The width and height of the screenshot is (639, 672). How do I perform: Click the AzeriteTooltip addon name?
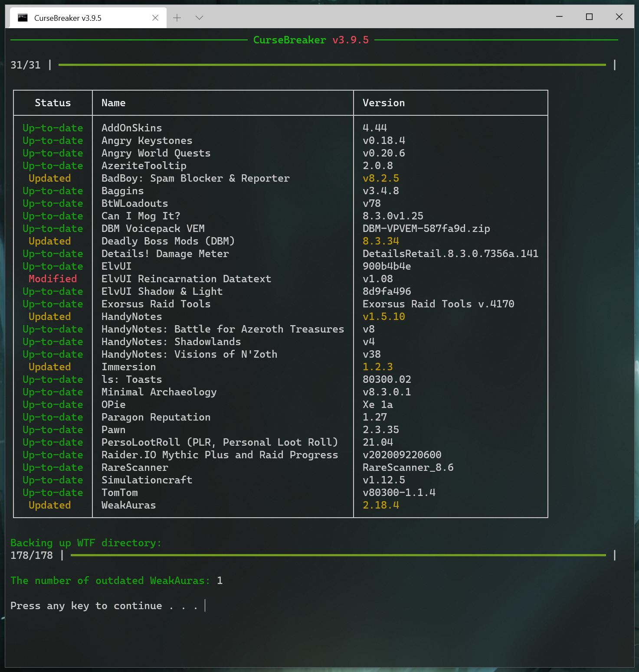click(144, 166)
